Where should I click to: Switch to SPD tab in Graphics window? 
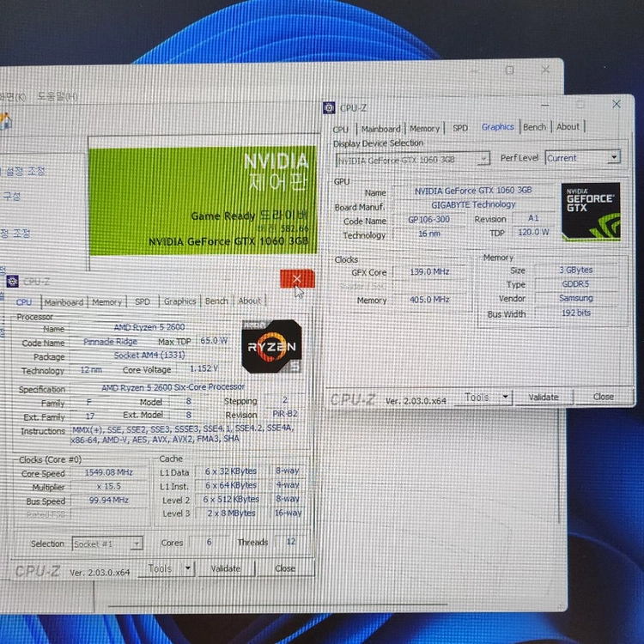click(x=460, y=128)
